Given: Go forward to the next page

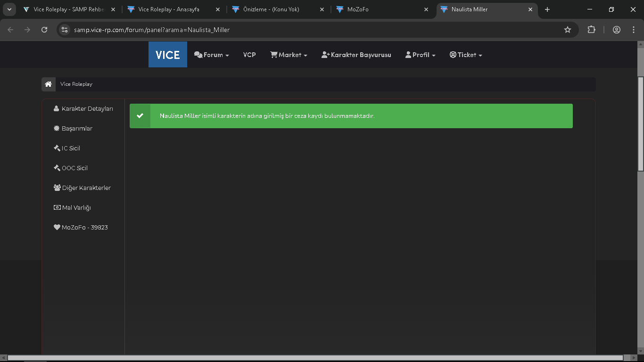Looking at the screenshot, I should (27, 30).
